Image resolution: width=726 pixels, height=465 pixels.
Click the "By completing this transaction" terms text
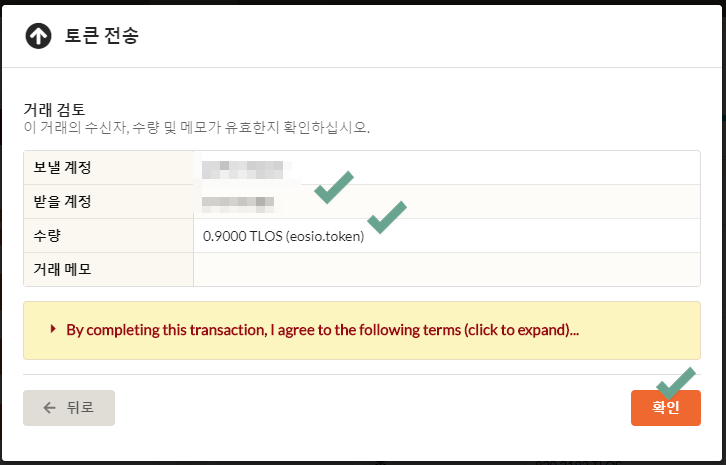(322, 330)
